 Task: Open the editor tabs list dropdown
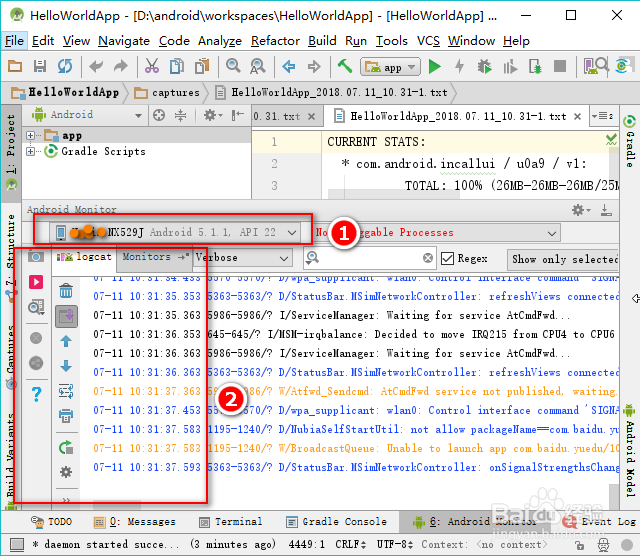(602, 116)
